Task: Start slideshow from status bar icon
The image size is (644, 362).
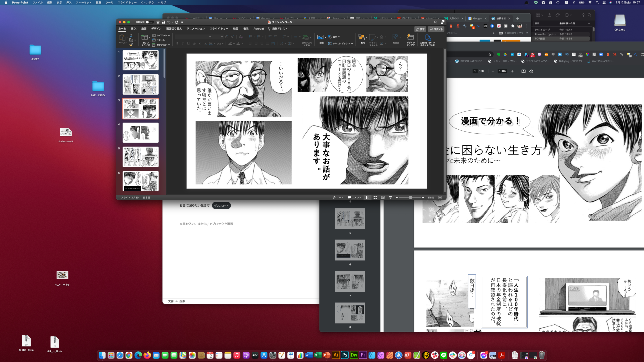Action: [390, 198]
